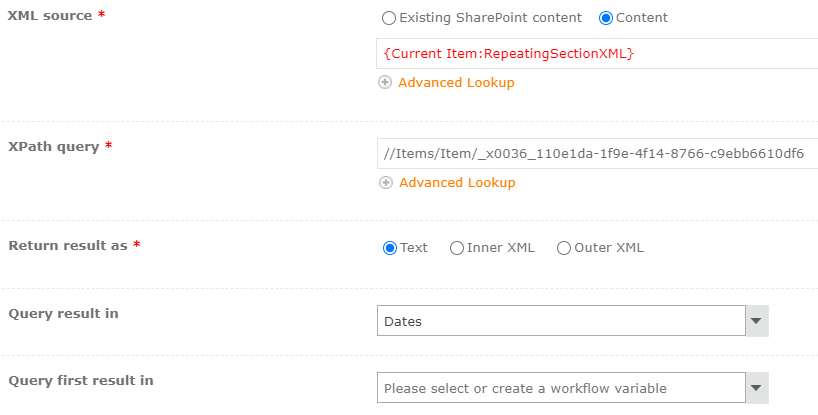Click the plus icon under XML source

[x=385, y=83]
